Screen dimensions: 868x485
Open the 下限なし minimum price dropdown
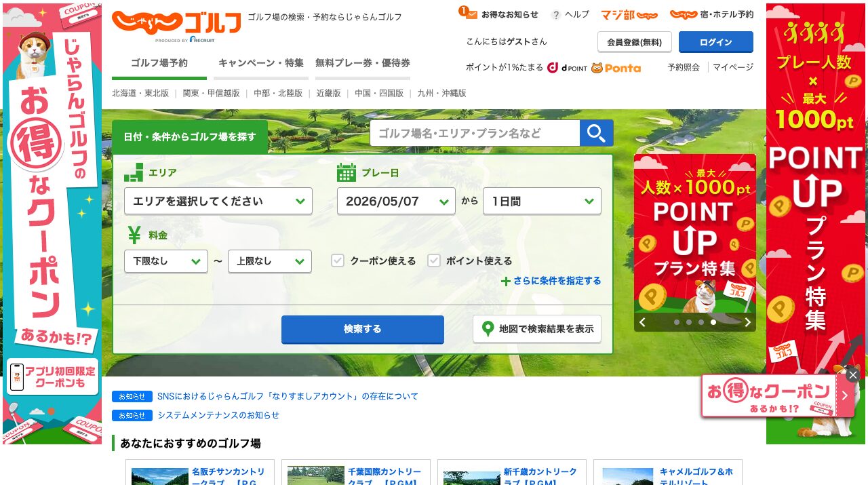click(166, 261)
